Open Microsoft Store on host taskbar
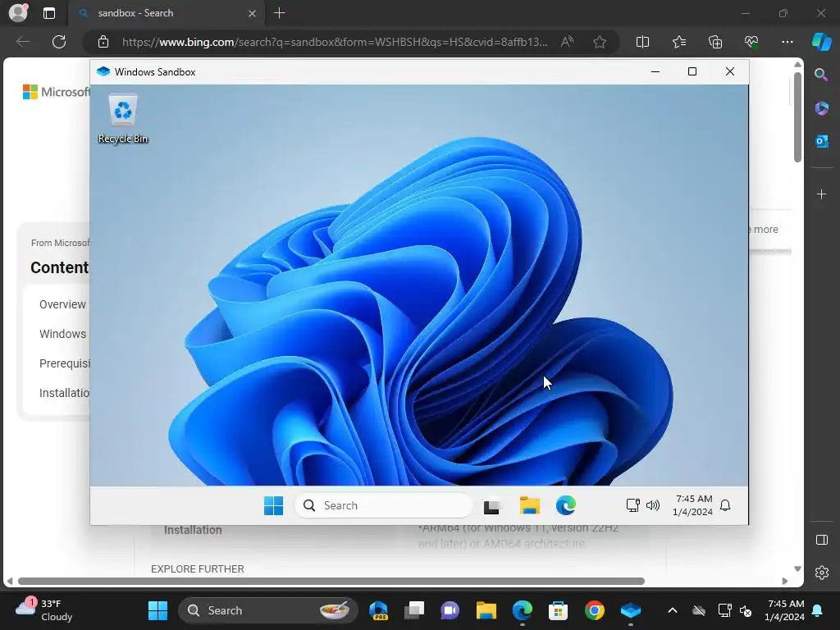840x630 pixels. [558, 610]
